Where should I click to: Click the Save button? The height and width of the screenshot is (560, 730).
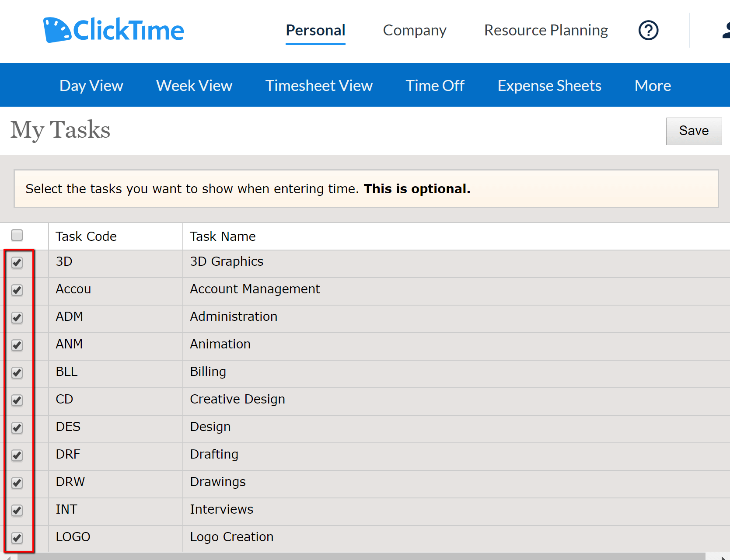[694, 131]
